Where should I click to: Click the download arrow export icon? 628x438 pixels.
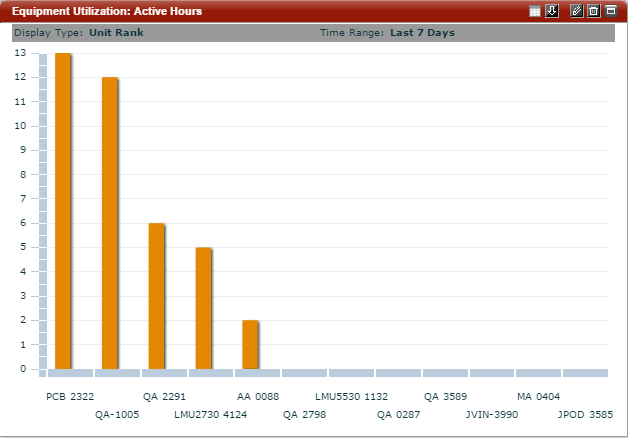[x=552, y=11]
